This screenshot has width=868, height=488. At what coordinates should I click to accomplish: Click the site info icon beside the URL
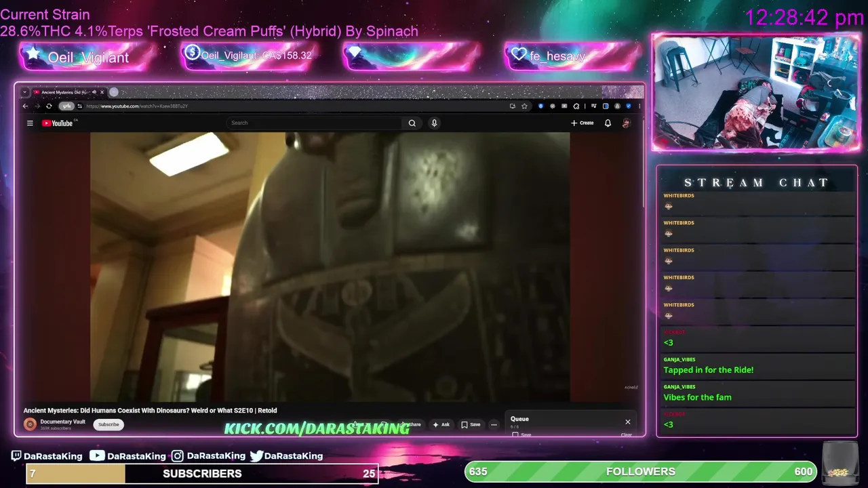point(79,106)
